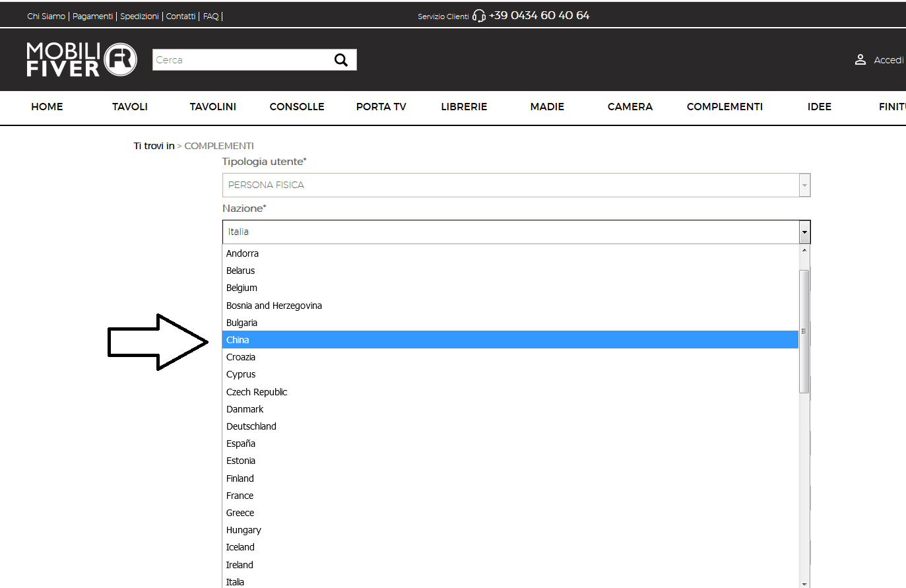Select España from the country list
906x588 pixels.
511,443
